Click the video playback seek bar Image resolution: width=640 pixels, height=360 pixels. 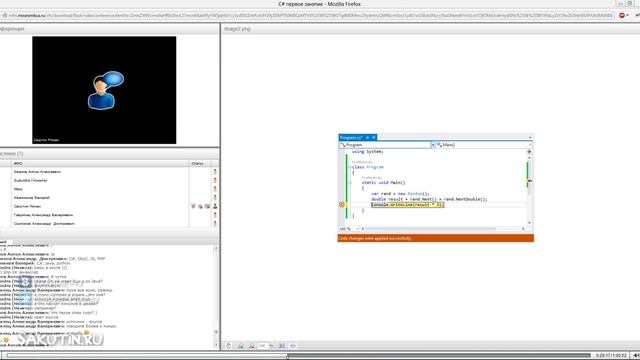[299, 356]
